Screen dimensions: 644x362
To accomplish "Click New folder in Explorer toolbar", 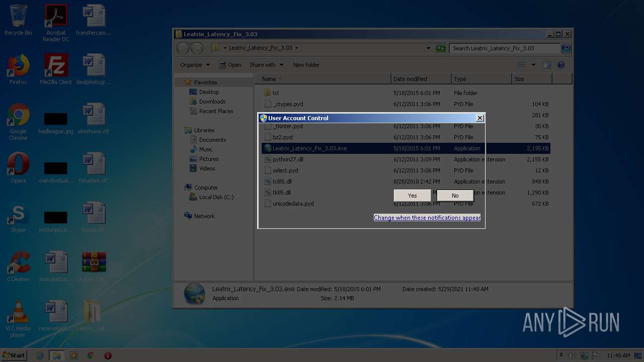I will click(306, 65).
